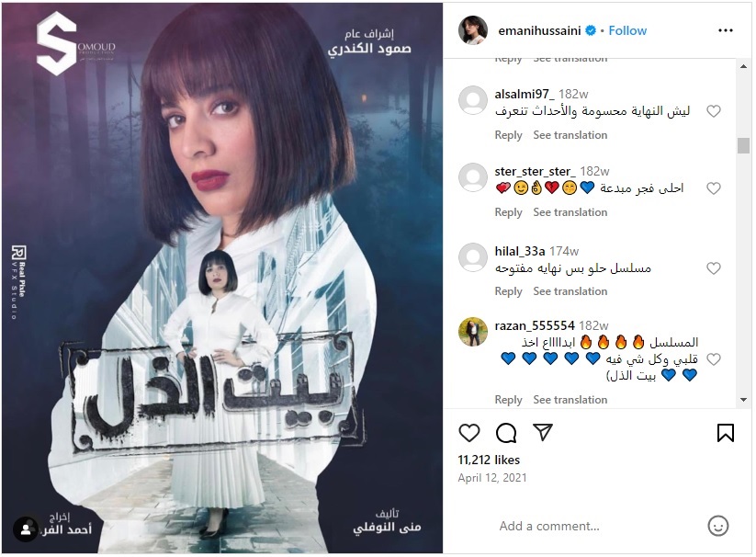Click the comments scrollbar up arrow
Screen dimensions: 756x557
coord(743,66)
